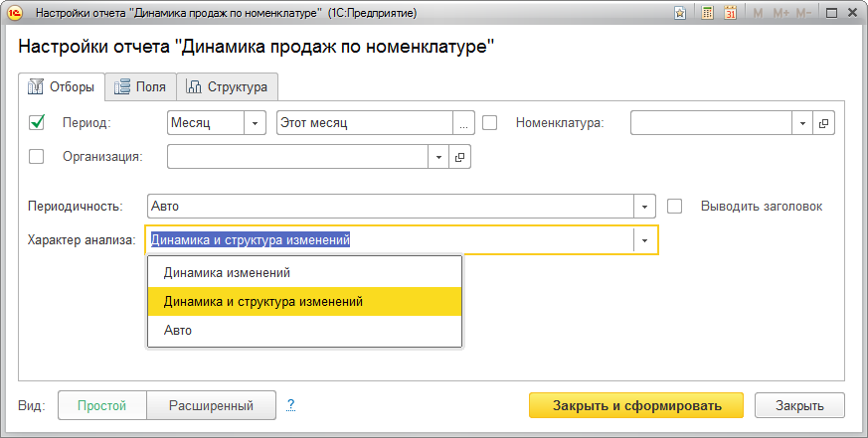Enable the Организация filter checkbox
The height and width of the screenshot is (438, 868).
[x=38, y=156]
